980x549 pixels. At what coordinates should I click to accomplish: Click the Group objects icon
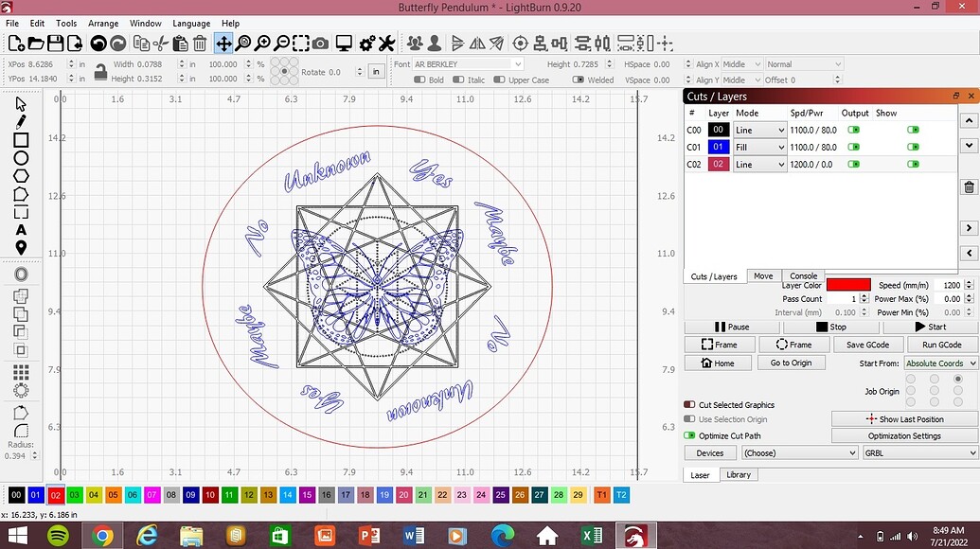tap(415, 44)
